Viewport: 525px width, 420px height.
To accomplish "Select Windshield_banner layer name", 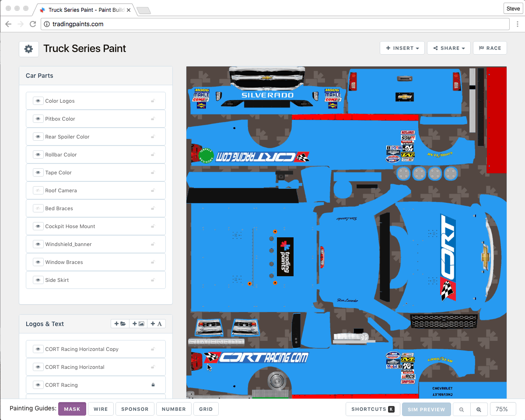I will point(68,244).
